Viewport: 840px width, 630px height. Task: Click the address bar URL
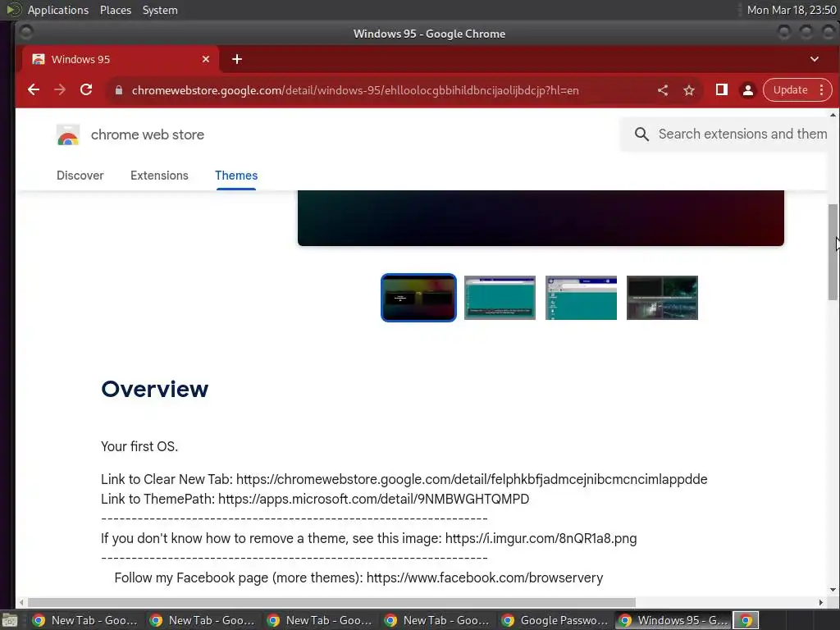355,90
